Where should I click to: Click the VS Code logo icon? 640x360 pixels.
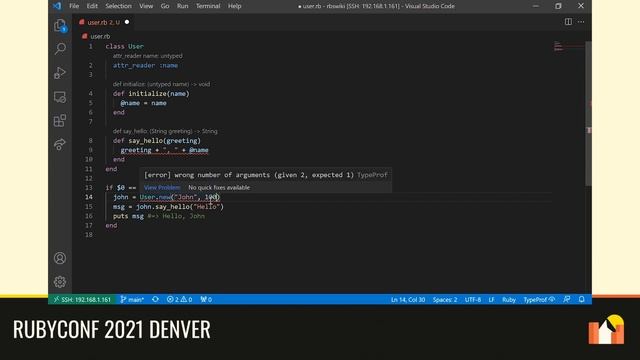pos(57,6)
